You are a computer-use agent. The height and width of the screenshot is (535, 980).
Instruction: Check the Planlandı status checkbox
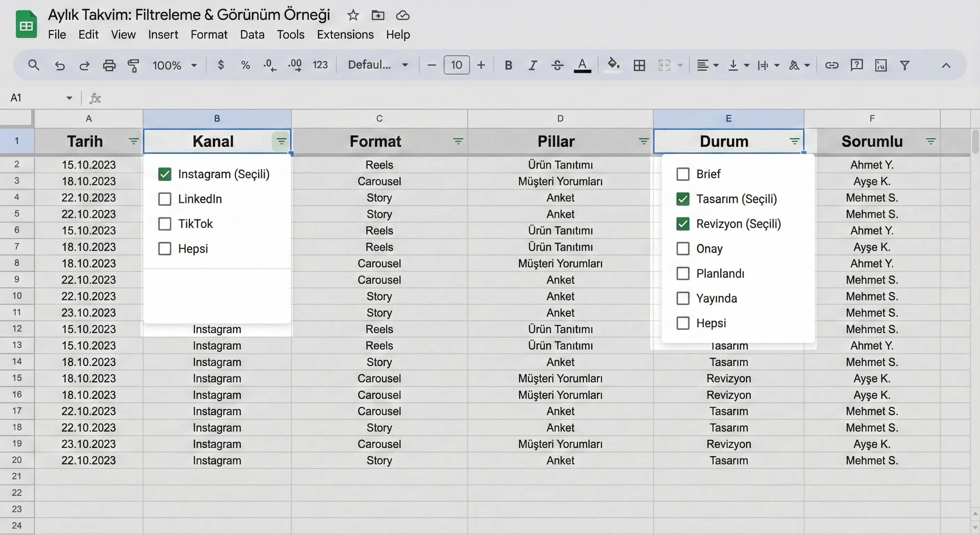[x=683, y=273]
